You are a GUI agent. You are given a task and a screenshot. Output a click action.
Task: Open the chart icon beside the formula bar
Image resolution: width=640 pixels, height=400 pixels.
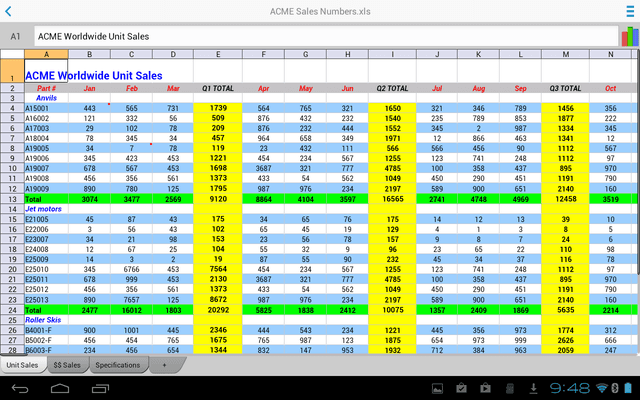pos(630,36)
